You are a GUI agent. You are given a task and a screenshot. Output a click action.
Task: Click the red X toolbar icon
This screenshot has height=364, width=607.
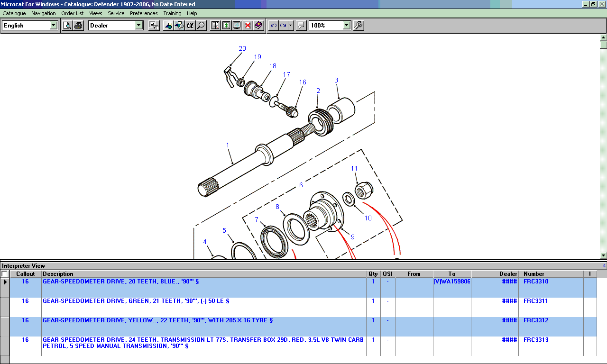248,26
